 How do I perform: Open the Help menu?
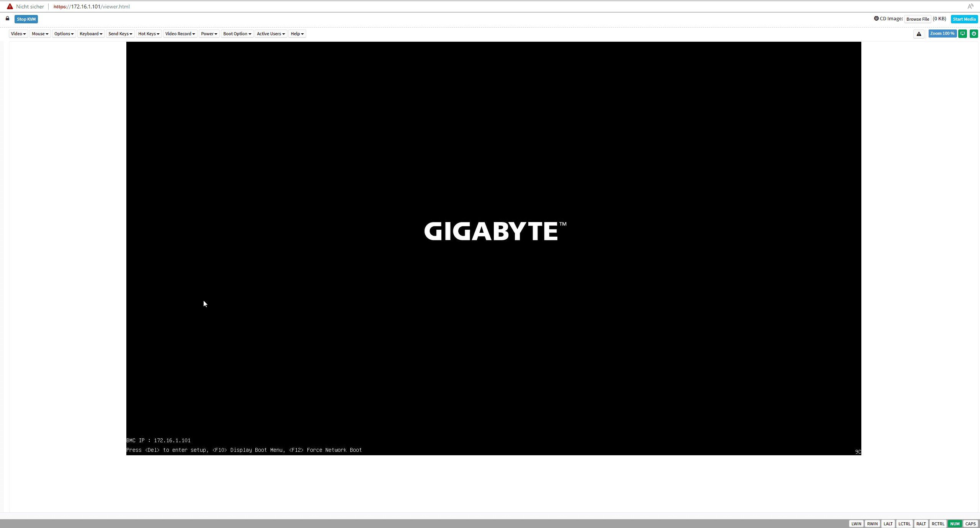coord(297,34)
